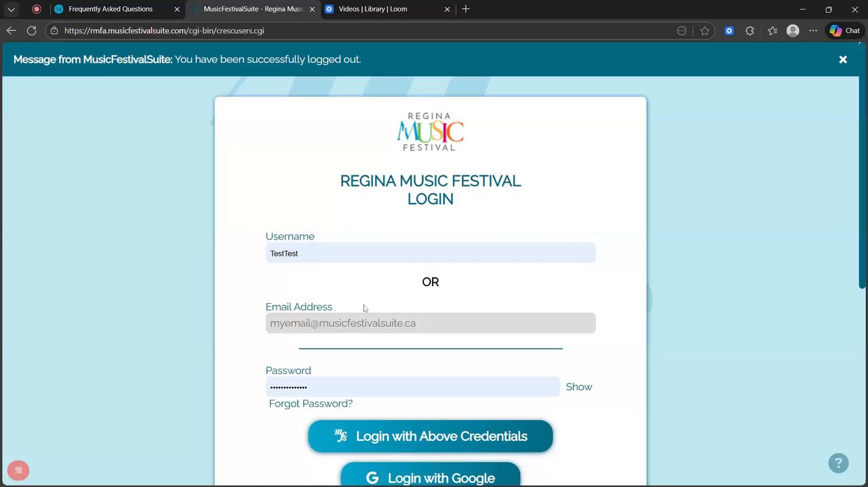Click the Username label

(290, 236)
